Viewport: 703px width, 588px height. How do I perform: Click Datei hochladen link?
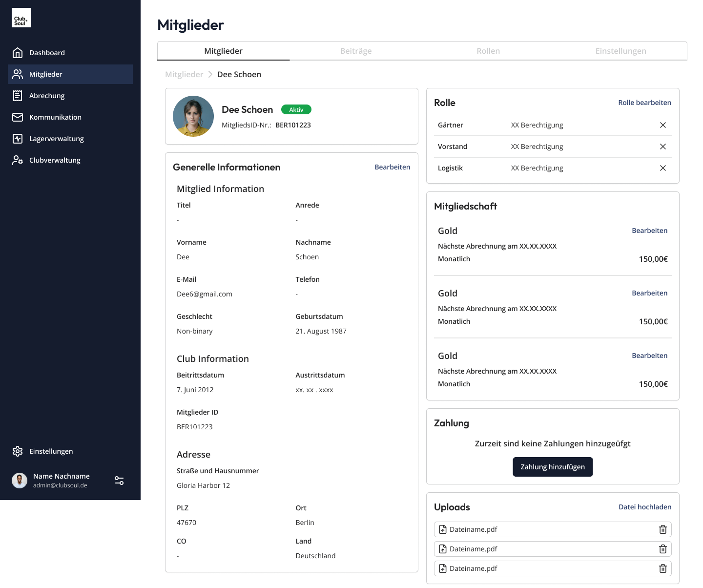pyautogui.click(x=644, y=507)
